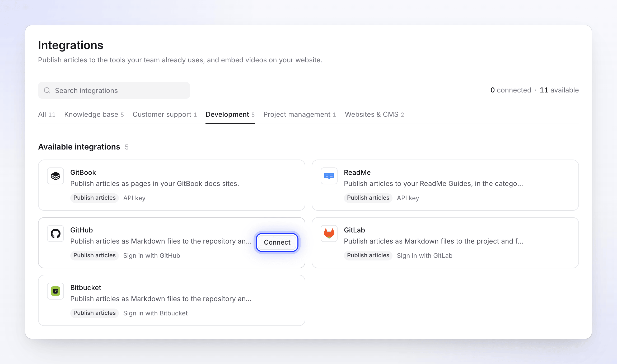Click the Available integrations heading
This screenshot has height=364, width=617.
[x=79, y=147]
